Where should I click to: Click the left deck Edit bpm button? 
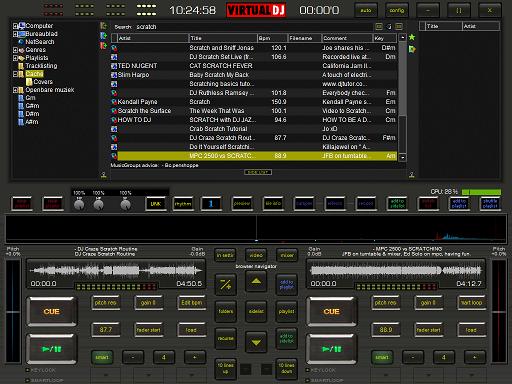coord(191,303)
